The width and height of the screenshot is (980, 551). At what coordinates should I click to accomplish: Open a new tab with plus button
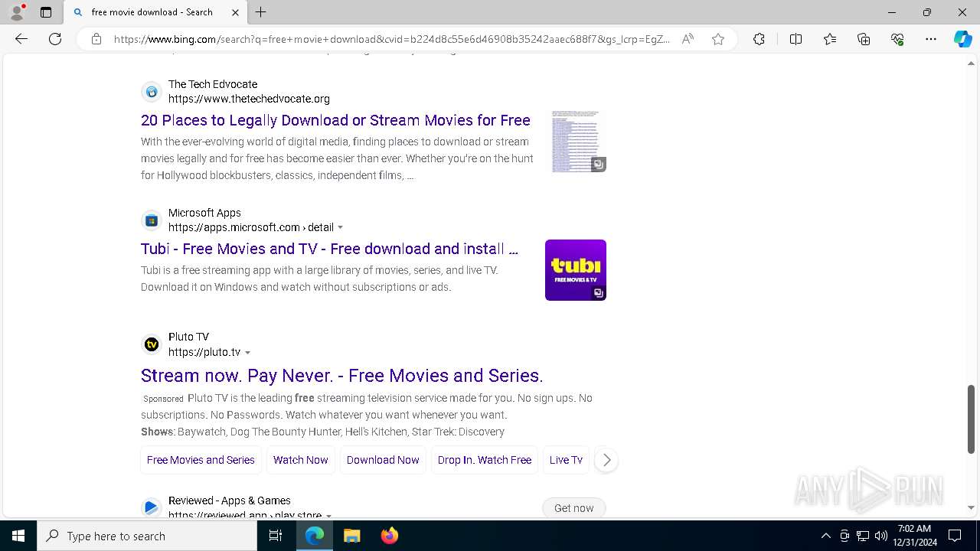pyautogui.click(x=261, y=12)
